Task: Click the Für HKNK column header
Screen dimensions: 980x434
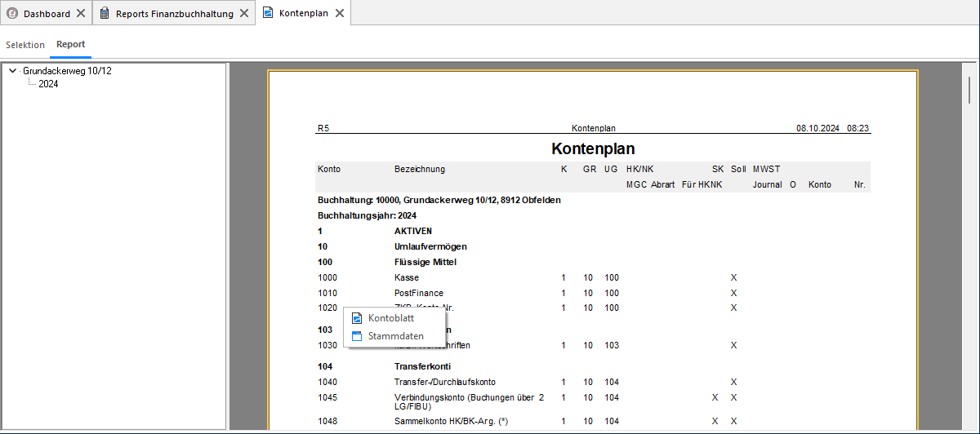Action: click(702, 184)
